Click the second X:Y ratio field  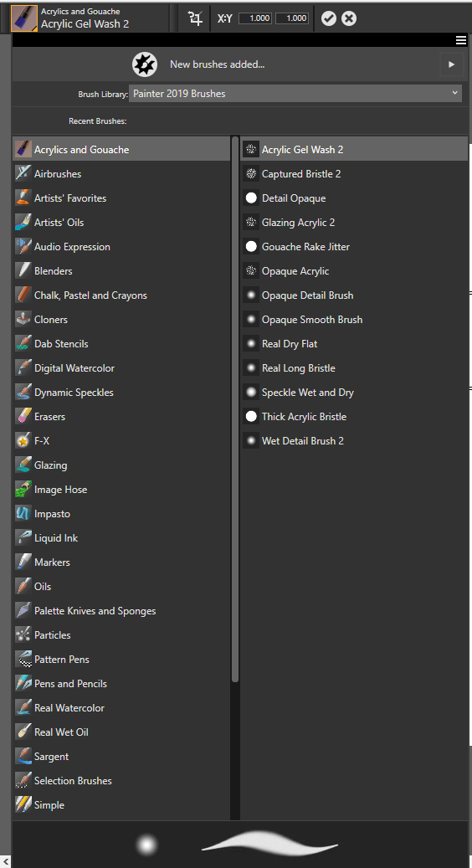291,18
